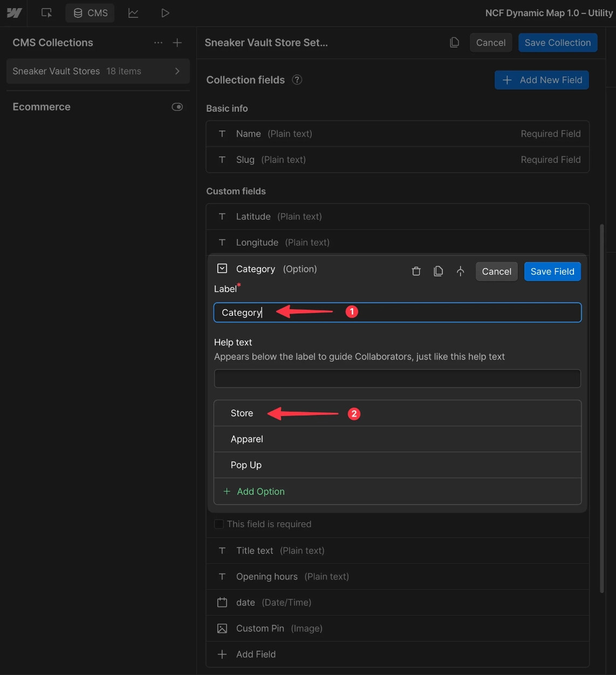Viewport: 616px width, 675px height.
Task: Click Add Option link
Action: tap(254, 492)
